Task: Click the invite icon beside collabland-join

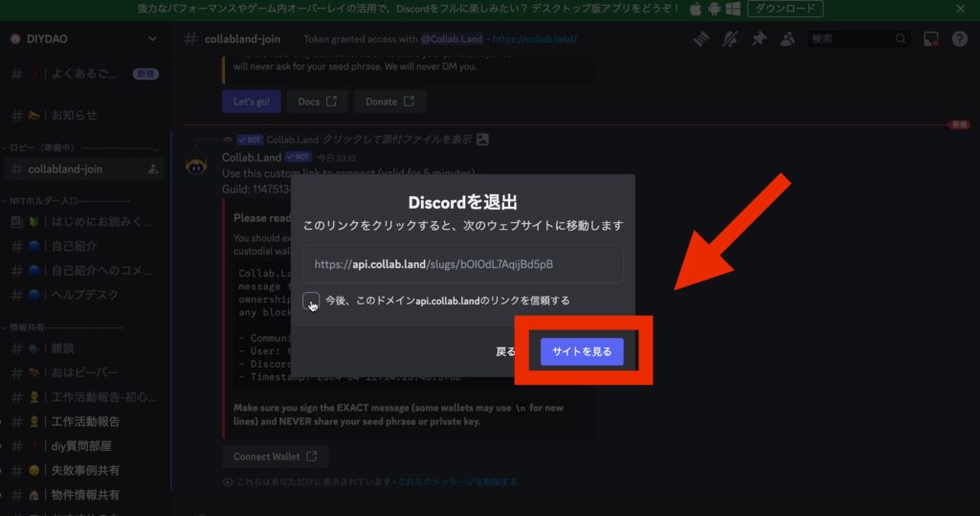Action: coord(153,168)
